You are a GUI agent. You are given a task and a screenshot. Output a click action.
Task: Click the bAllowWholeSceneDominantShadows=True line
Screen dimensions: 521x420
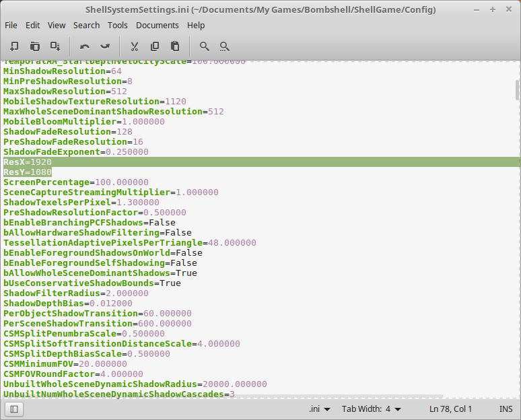[x=100, y=273]
